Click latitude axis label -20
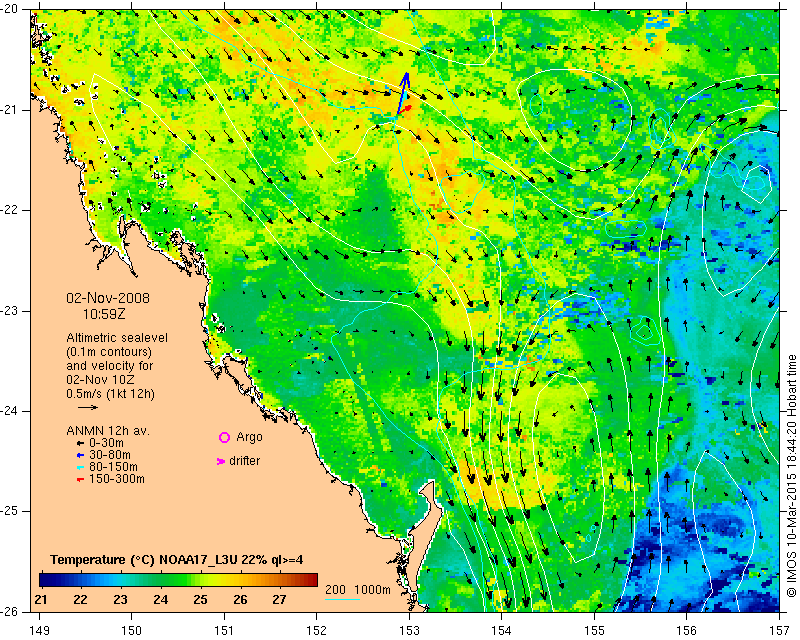This screenshot has width=800, height=640. point(9,10)
